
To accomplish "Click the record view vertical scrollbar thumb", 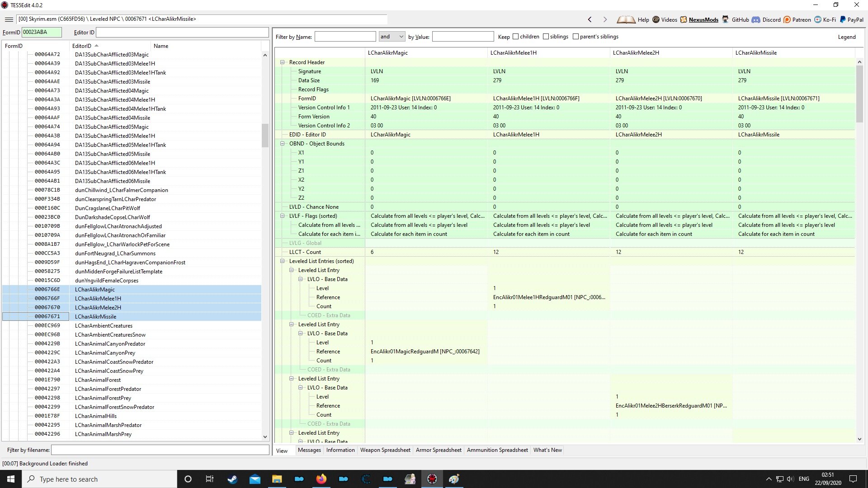I will tap(859, 94).
